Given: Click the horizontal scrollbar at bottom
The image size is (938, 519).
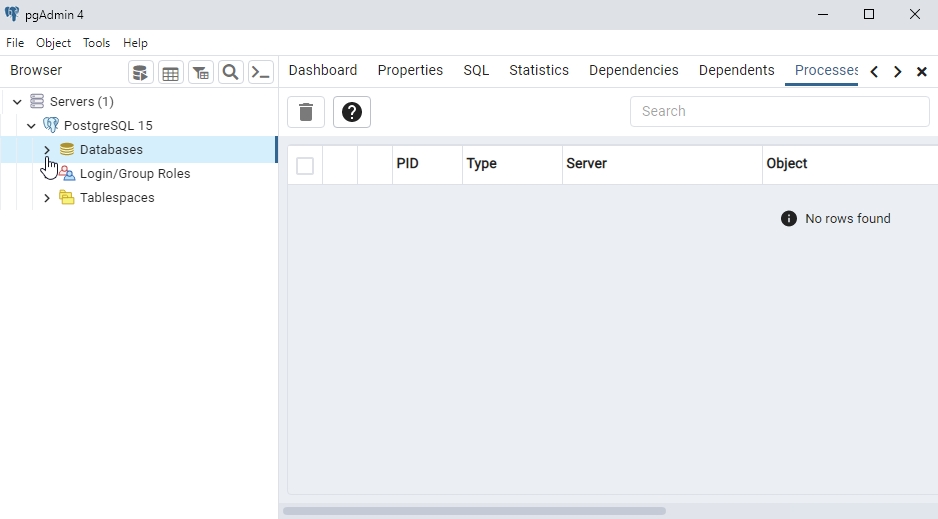Looking at the screenshot, I should point(474,511).
